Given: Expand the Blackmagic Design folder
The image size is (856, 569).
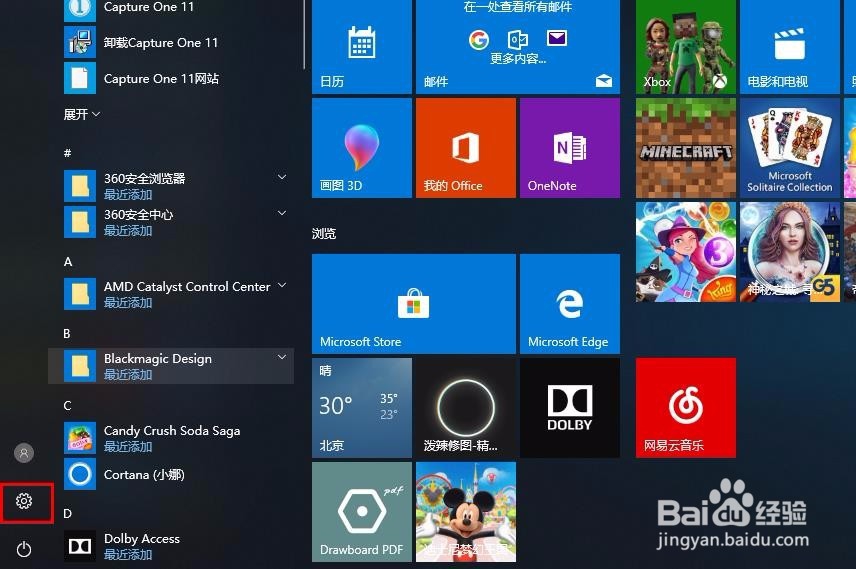Looking at the screenshot, I should click(171, 366).
